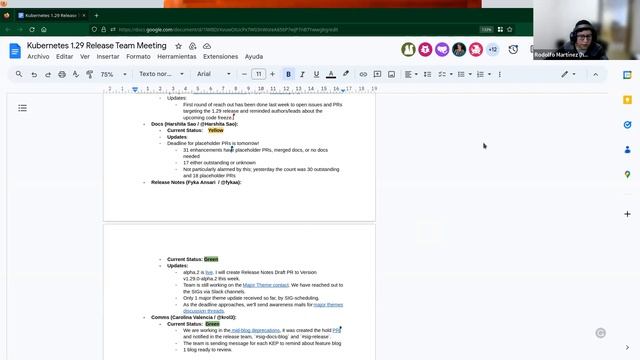Show the +12 additional collaborators
Screen dimensions: 640x360
493,50
